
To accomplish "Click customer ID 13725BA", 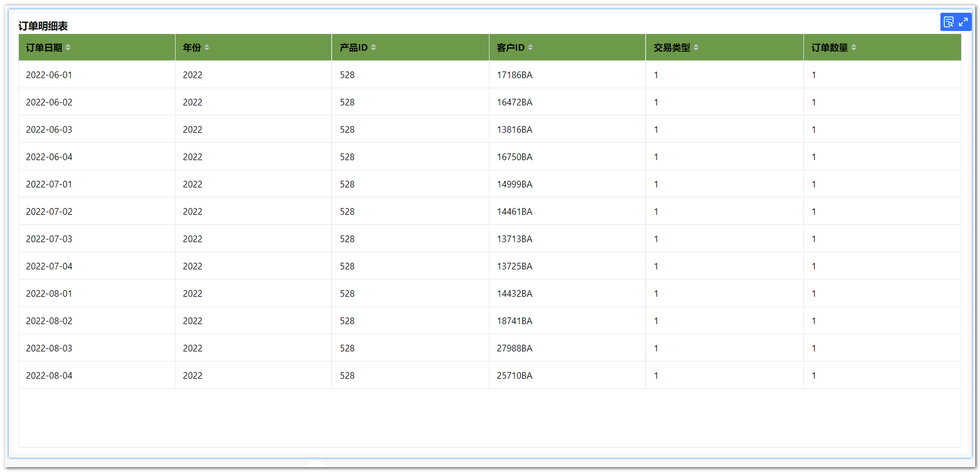I will (514, 266).
